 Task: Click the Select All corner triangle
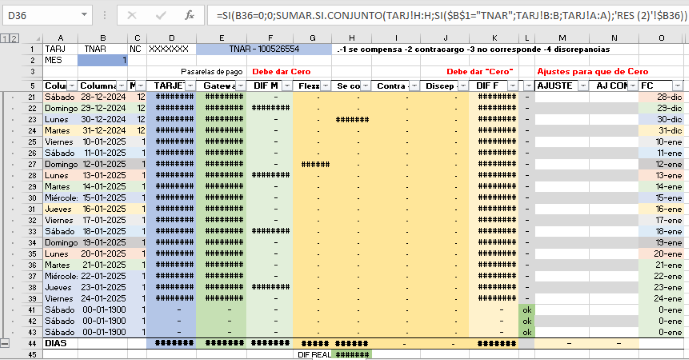point(38,39)
